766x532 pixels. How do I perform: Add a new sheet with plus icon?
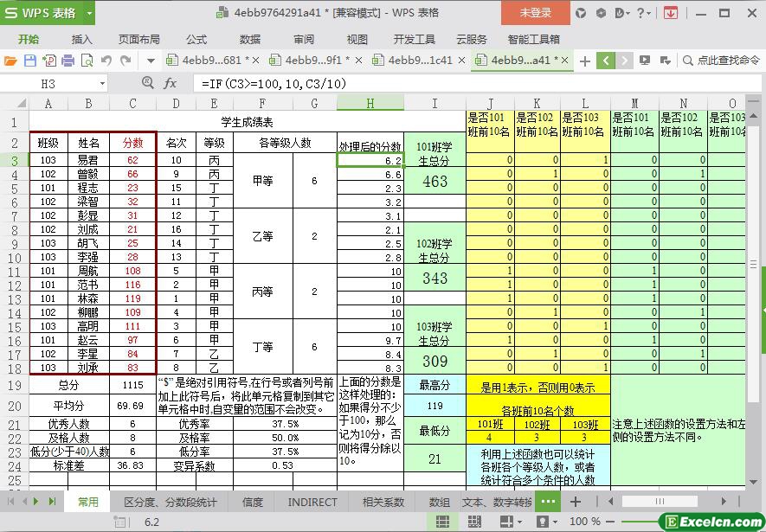coord(575,502)
